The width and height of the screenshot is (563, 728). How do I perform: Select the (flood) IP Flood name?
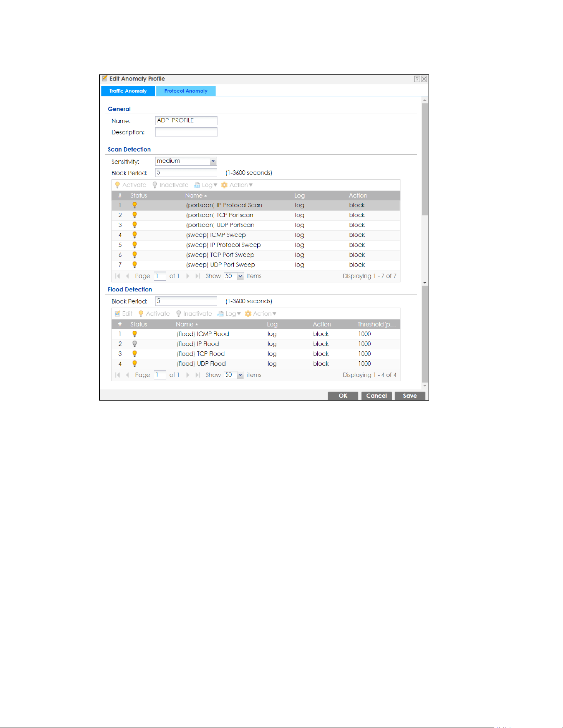[x=198, y=344]
